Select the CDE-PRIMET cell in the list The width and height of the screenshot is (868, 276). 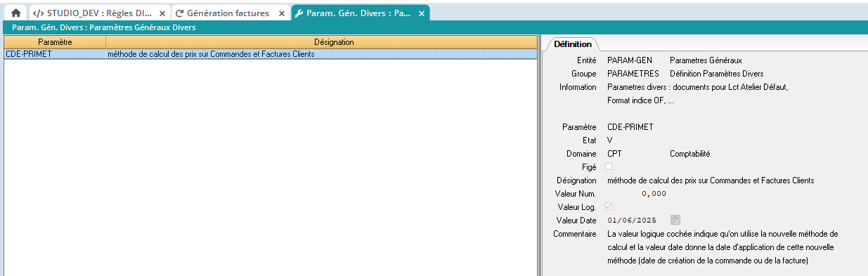[x=55, y=53]
